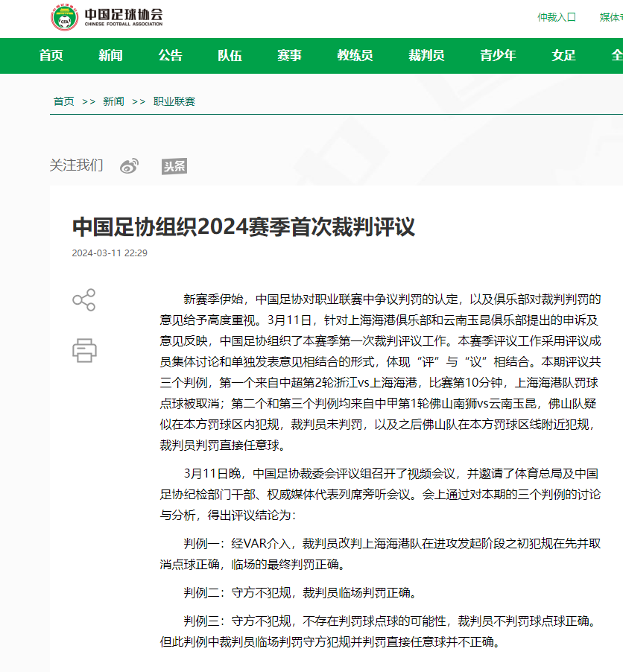
Task: Navigate to 青少年 menu item
Action: click(x=498, y=56)
